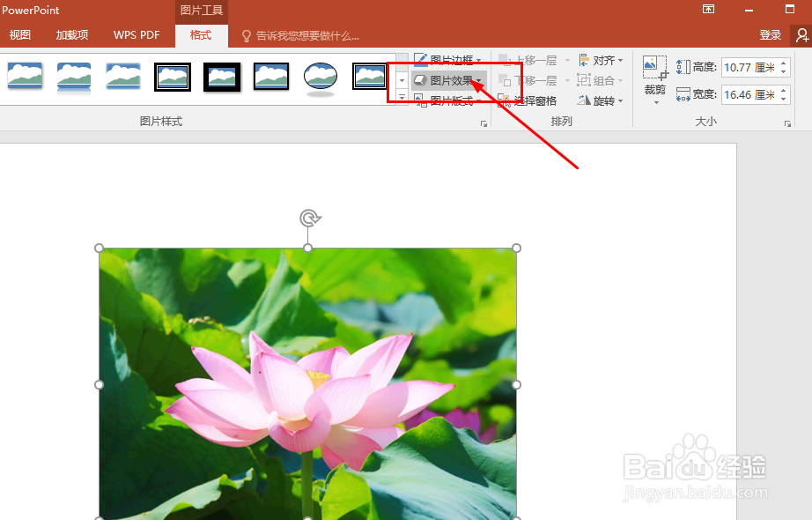Click the 登录 sign-in link

click(770, 34)
